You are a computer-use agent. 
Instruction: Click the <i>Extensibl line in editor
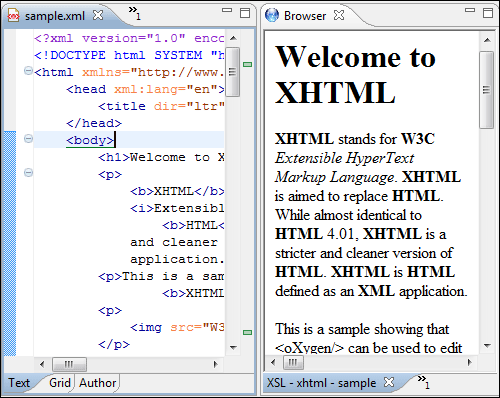coord(177,208)
